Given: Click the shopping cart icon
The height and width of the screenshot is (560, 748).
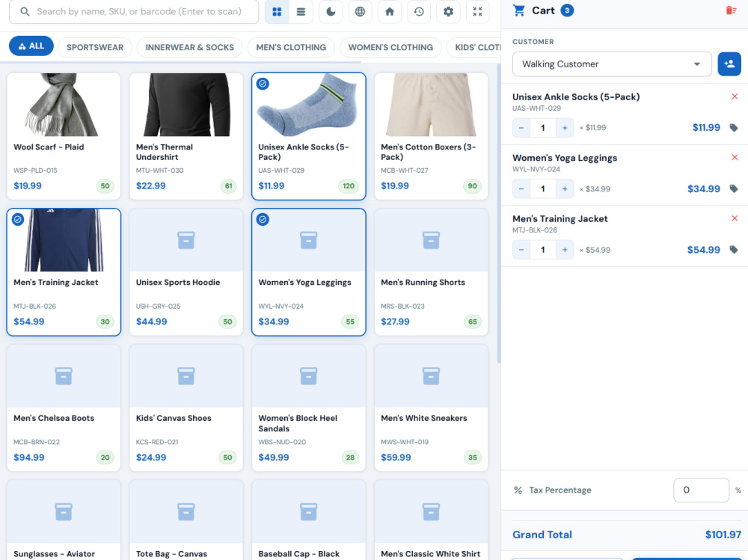Looking at the screenshot, I should pos(519,10).
